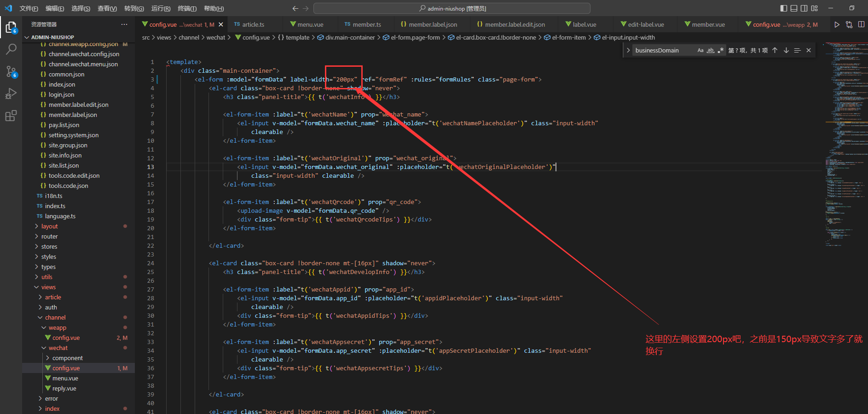
Task: Go to next match in find widget
Action: point(786,50)
